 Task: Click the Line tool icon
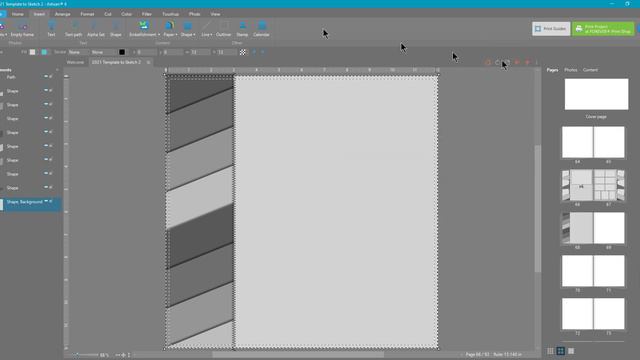(206, 26)
